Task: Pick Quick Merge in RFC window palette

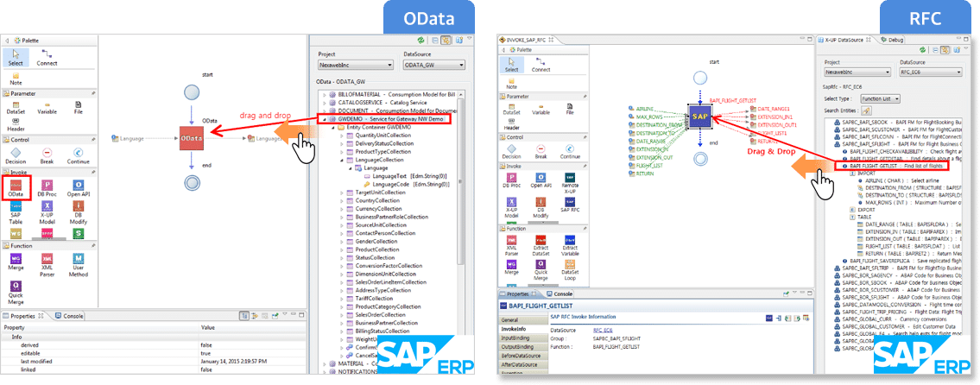Action: click(x=541, y=268)
